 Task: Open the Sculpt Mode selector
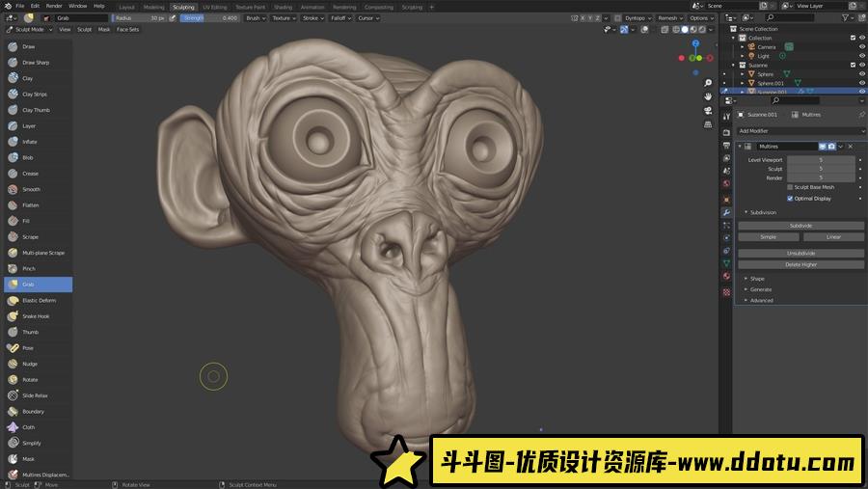[x=29, y=29]
